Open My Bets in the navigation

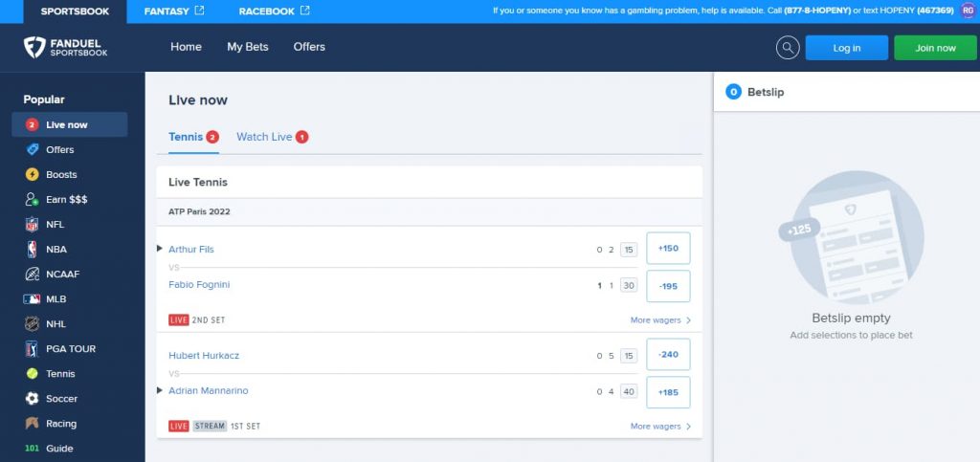click(248, 47)
